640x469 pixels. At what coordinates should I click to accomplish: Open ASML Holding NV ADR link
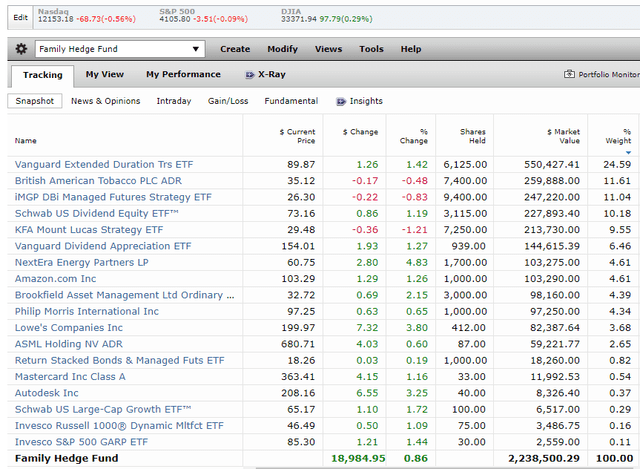pyautogui.click(x=69, y=344)
